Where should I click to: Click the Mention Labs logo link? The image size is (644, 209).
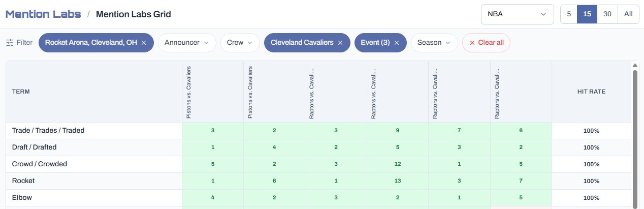43,14
